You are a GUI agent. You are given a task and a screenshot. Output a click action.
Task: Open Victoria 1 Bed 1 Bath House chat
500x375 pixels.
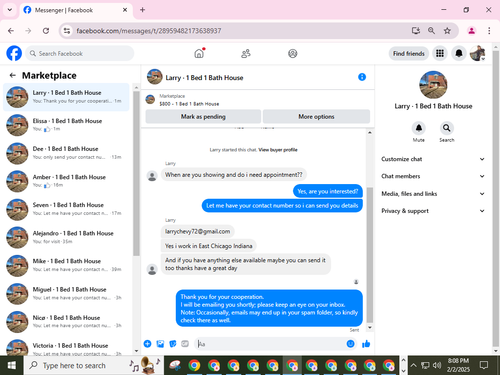coord(66,347)
